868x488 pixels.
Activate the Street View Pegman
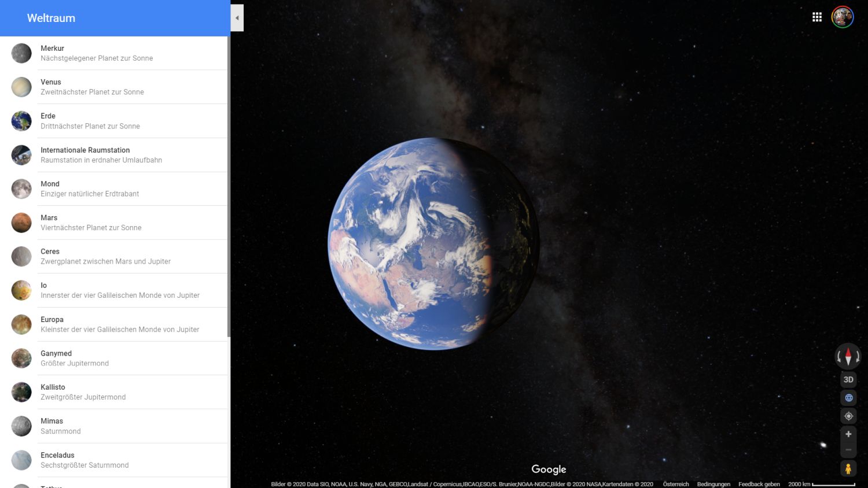(848, 469)
